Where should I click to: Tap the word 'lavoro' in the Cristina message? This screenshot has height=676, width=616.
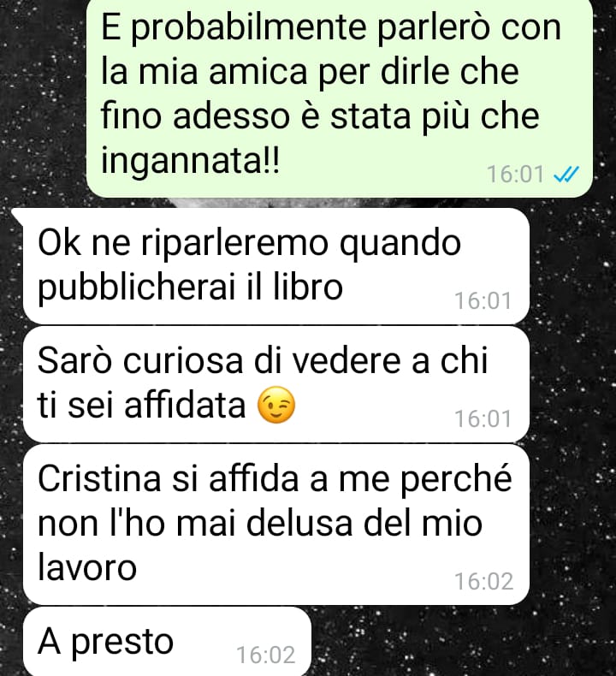coord(87,567)
